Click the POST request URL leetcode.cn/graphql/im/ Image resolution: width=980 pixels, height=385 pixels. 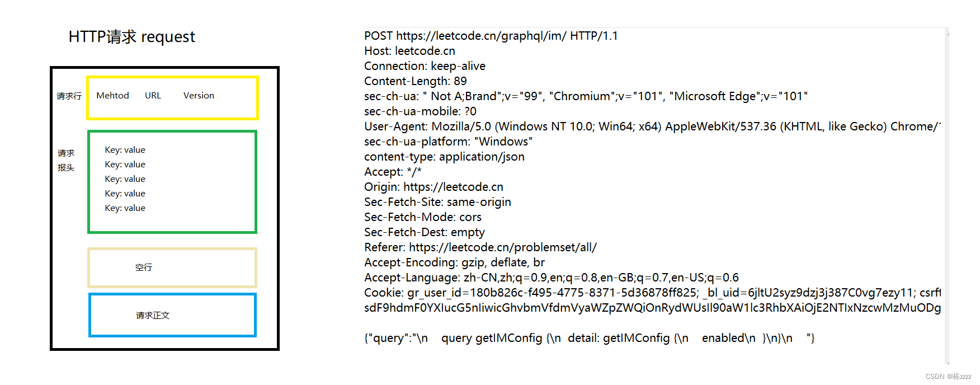[x=480, y=36]
